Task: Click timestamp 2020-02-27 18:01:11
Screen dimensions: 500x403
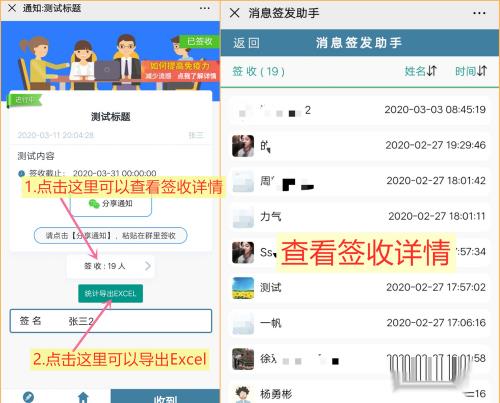Action: (x=437, y=216)
